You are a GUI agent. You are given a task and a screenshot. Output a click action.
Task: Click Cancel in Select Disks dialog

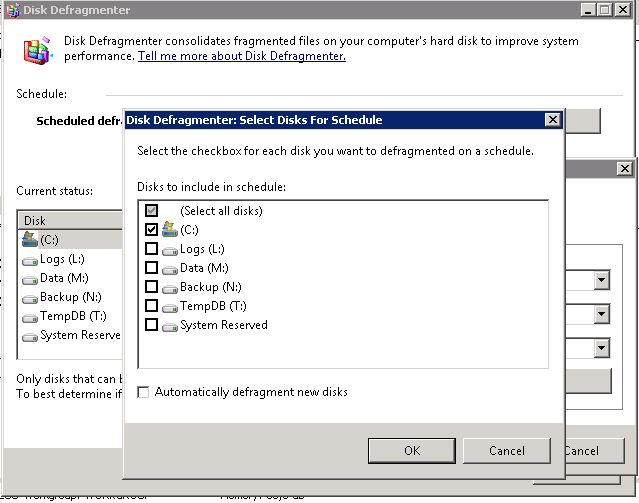pyautogui.click(x=507, y=451)
